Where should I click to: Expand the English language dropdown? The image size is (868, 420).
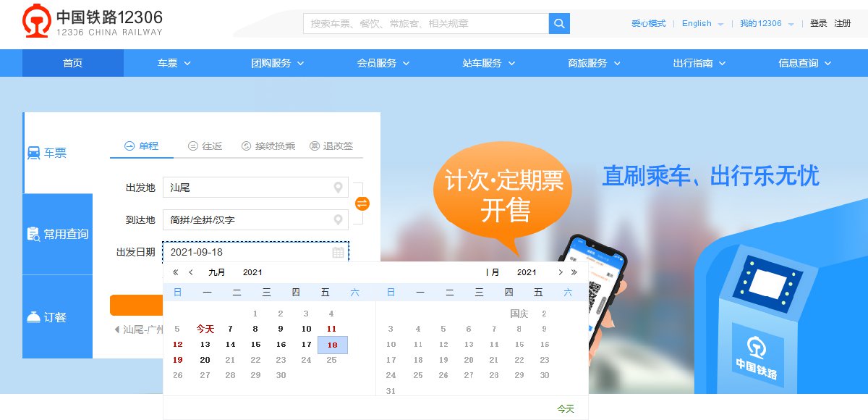tap(702, 24)
